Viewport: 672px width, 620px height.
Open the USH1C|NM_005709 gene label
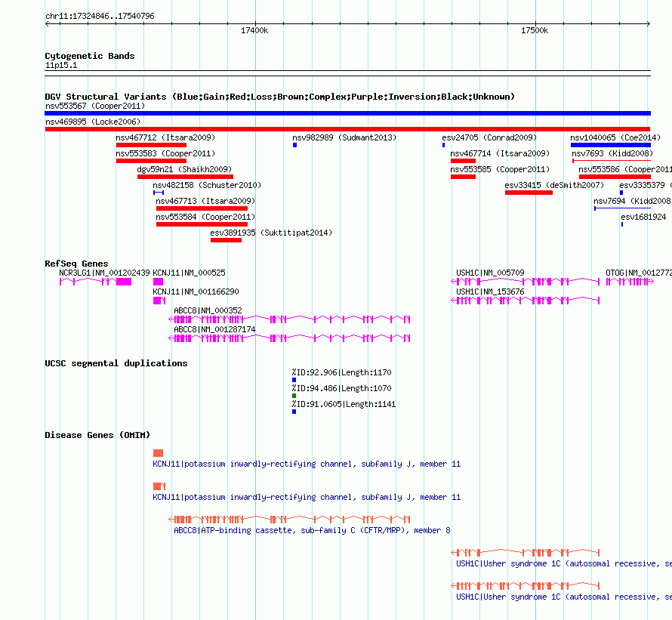click(x=490, y=273)
